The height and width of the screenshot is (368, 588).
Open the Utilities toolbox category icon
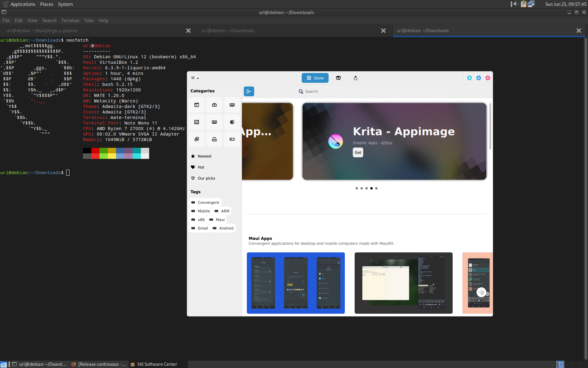tap(214, 105)
